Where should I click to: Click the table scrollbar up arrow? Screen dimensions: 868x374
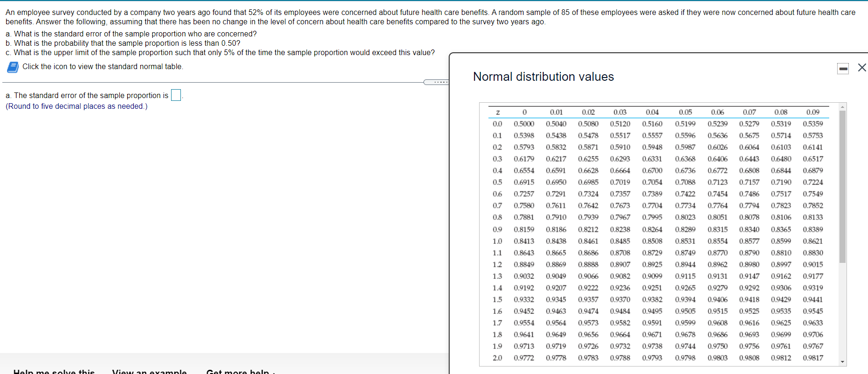(842, 107)
